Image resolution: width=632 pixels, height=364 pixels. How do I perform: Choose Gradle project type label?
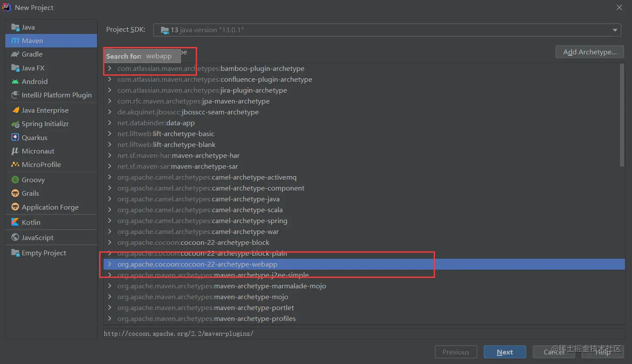click(x=32, y=54)
